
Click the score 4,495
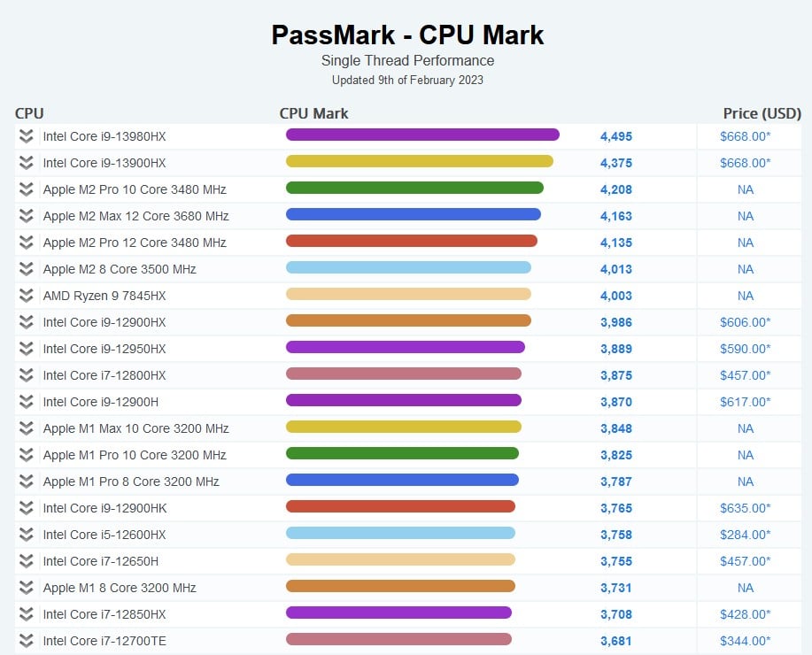(x=616, y=136)
